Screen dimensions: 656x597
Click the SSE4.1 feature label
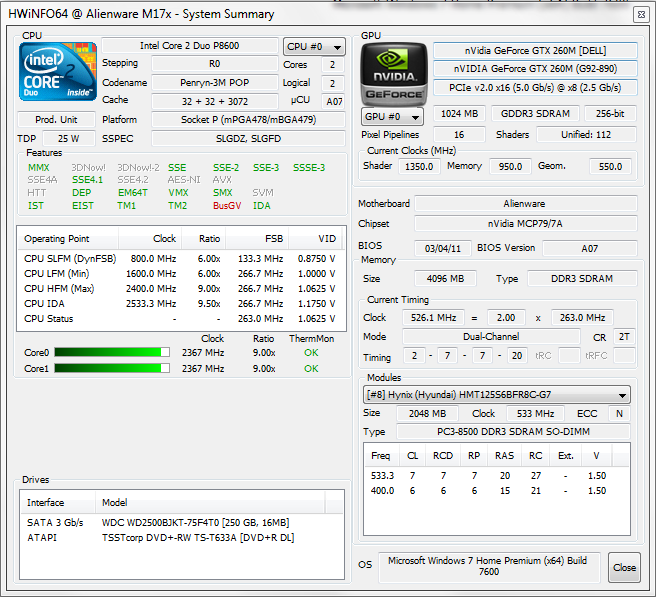87,179
